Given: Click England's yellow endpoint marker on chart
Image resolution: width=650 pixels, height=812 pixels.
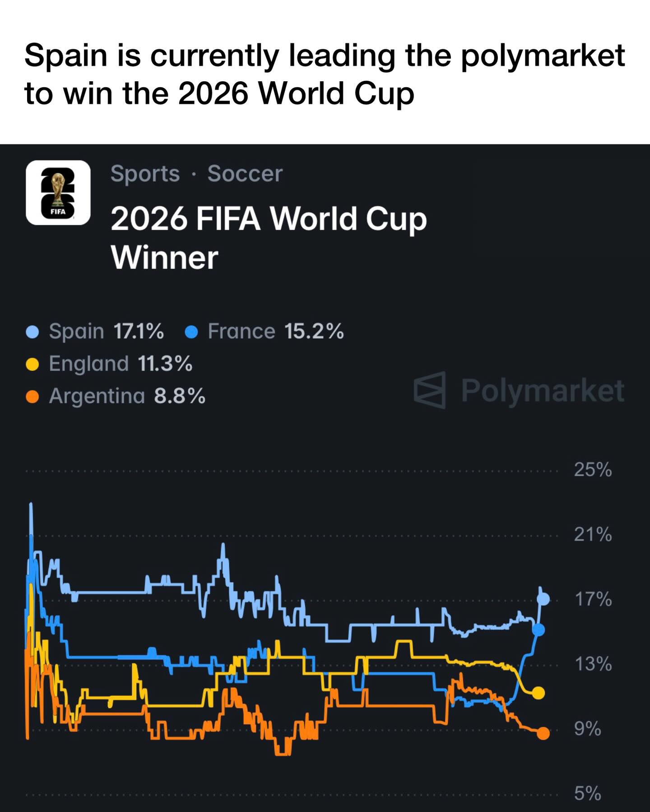Looking at the screenshot, I should (x=539, y=693).
